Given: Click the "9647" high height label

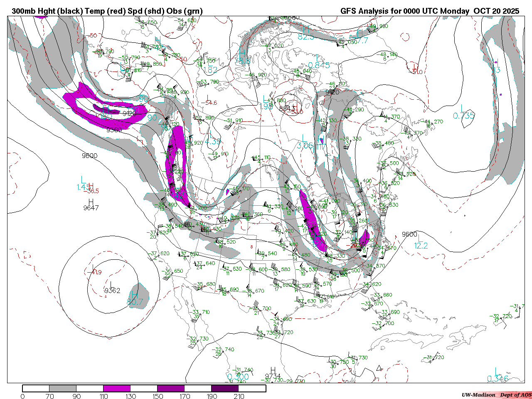Looking at the screenshot, I should [x=91, y=208].
